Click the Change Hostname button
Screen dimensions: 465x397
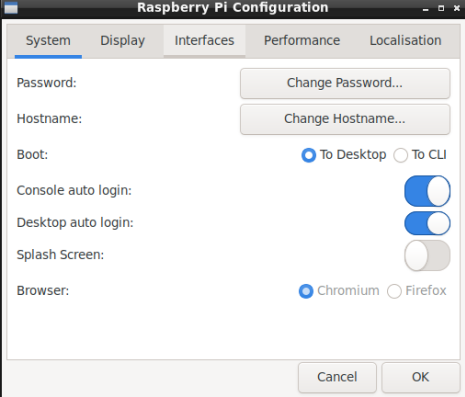click(x=345, y=119)
